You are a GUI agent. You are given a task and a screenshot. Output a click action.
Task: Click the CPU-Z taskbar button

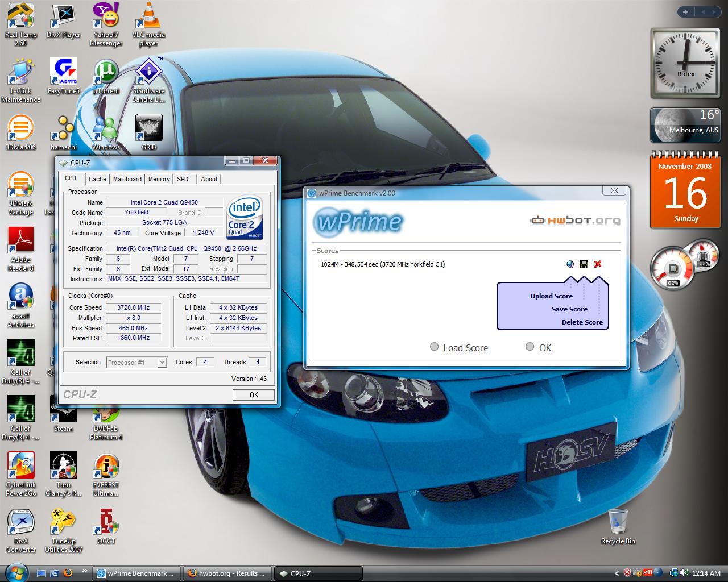click(318, 573)
